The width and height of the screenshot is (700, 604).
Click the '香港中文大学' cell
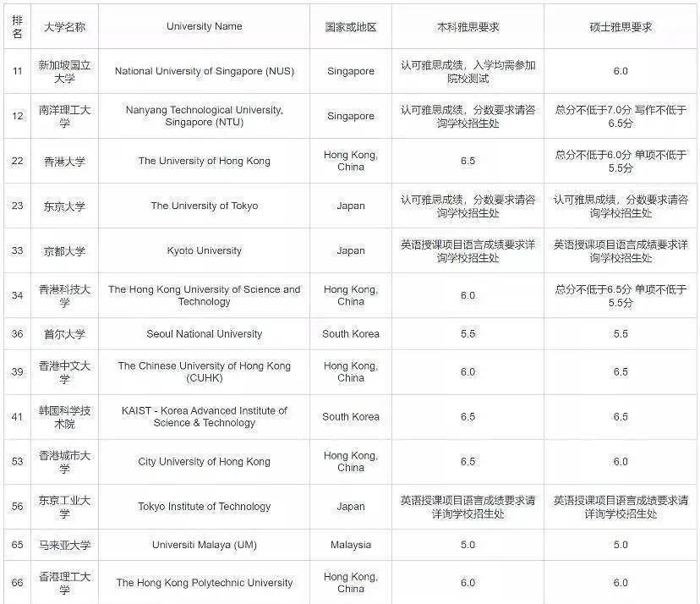[x=64, y=371]
